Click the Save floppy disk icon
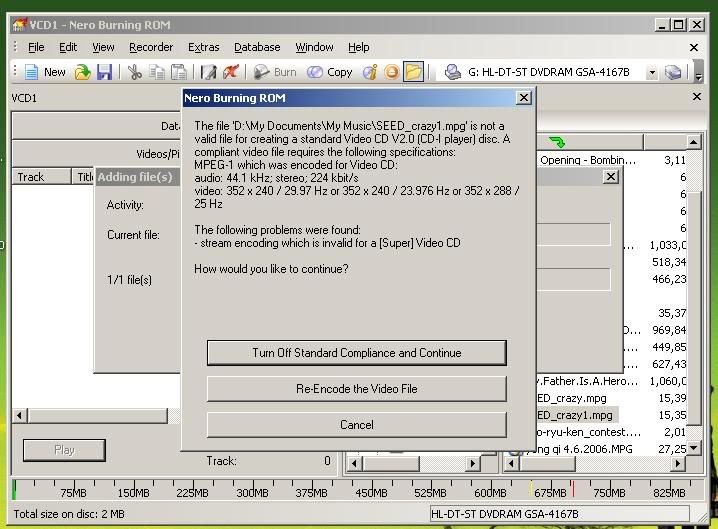This screenshot has height=529, width=718. coord(104,72)
